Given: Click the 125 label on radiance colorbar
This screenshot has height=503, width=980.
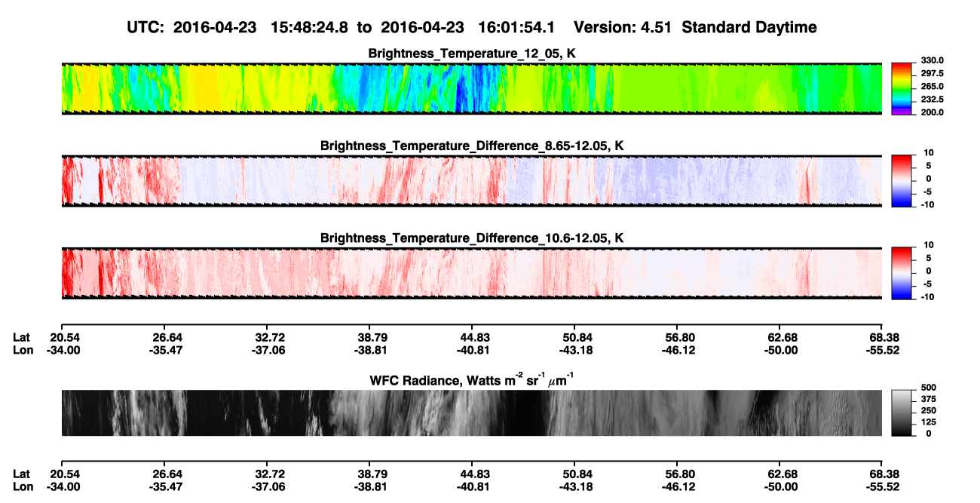Looking at the screenshot, I should click(928, 422).
